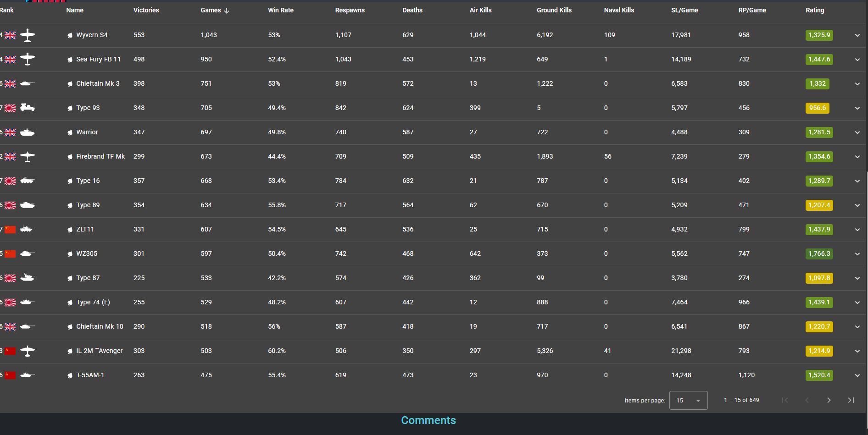Viewport: 868px width, 435px height.
Task: Click the 'Type 74 (E)' vehicle name
Action: coord(93,302)
